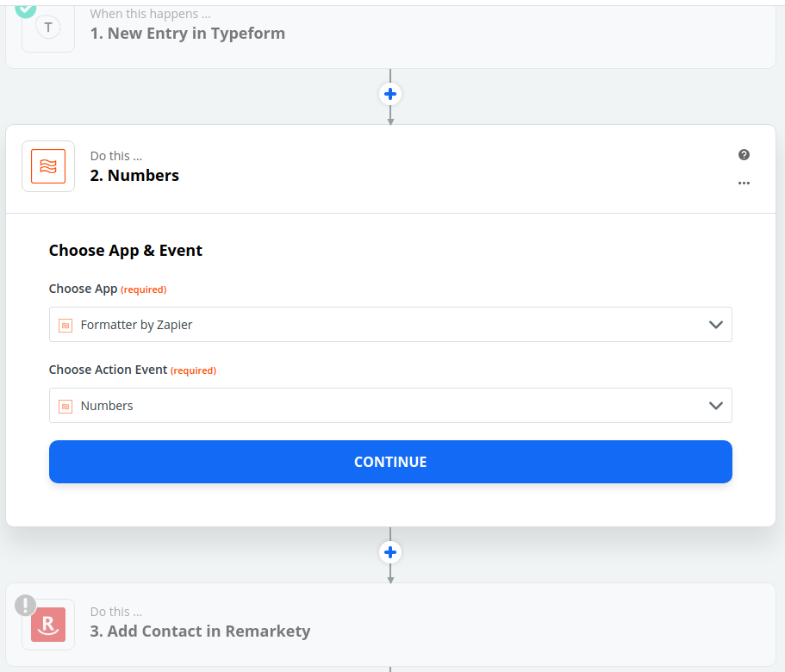The width and height of the screenshot is (785, 672).
Task: Click the green check badge on step 1
Action: coord(25,10)
